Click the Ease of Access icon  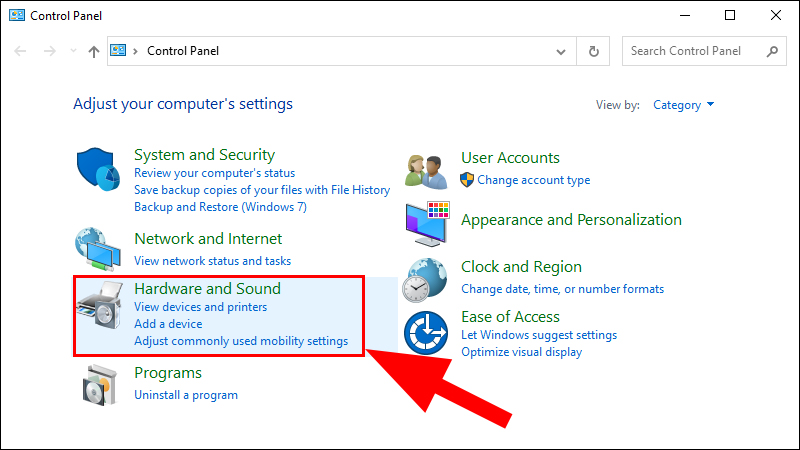click(x=428, y=331)
